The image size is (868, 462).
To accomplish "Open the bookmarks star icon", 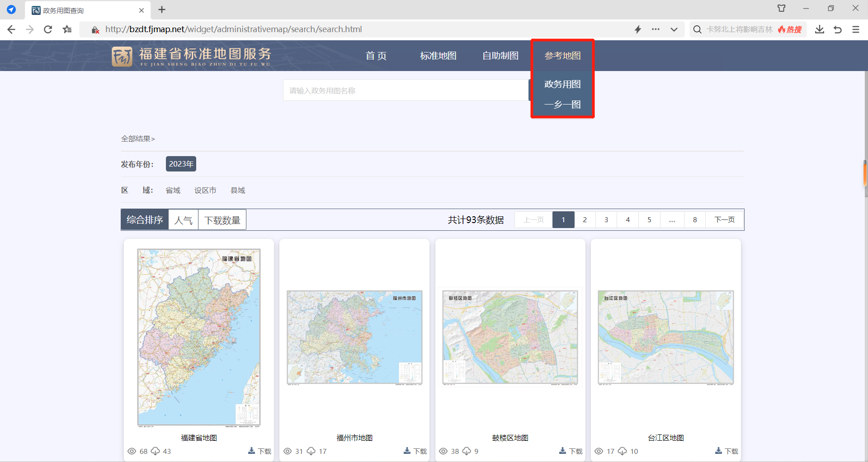I will click(67, 29).
